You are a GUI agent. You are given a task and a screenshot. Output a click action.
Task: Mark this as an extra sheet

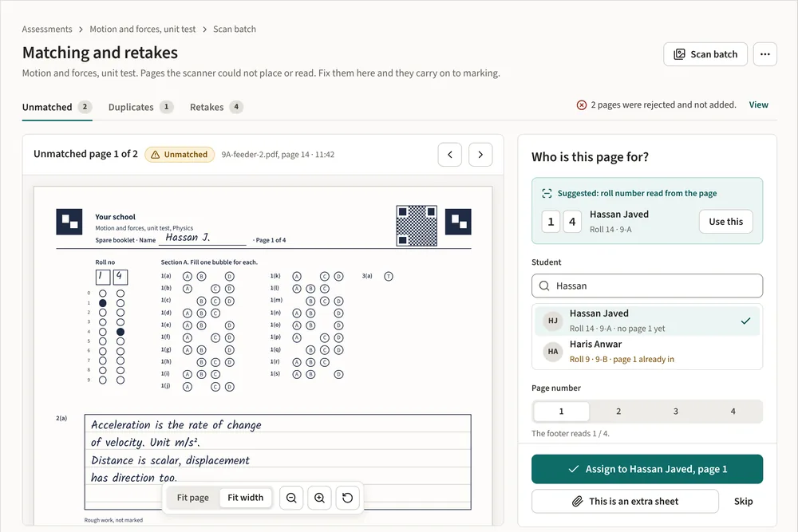625,502
